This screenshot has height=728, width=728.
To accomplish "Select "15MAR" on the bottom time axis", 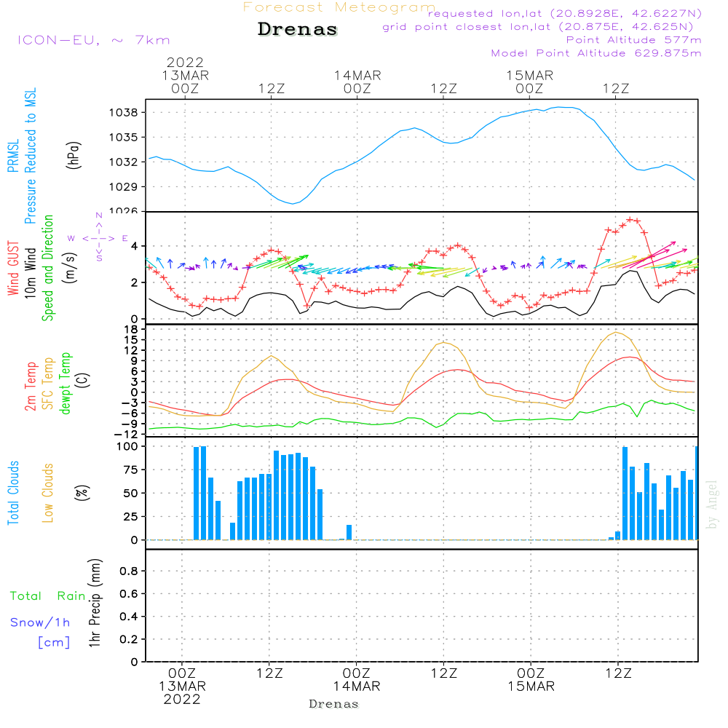I will tap(531, 686).
